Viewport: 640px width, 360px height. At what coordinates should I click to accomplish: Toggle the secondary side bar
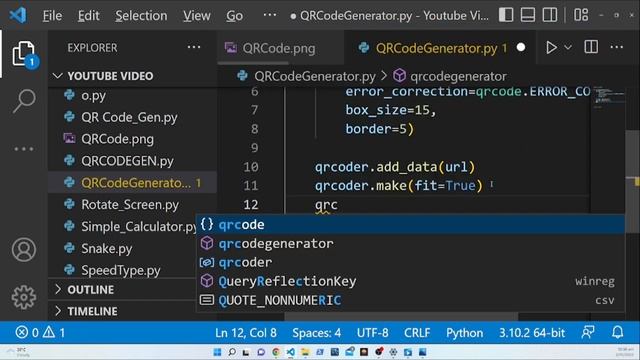tap(549, 15)
